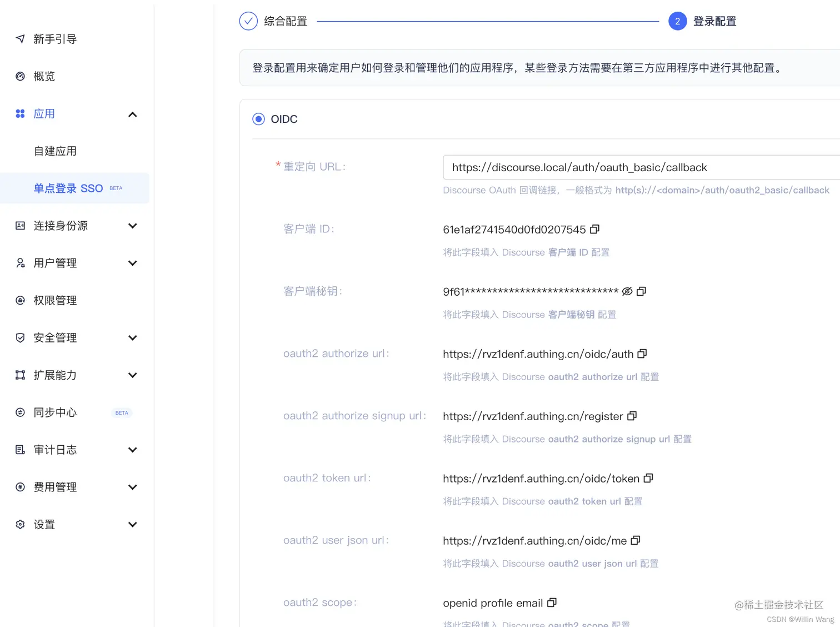Image resolution: width=840 pixels, height=627 pixels.
Task: Copy the oauth2 scope value
Action: point(552,603)
